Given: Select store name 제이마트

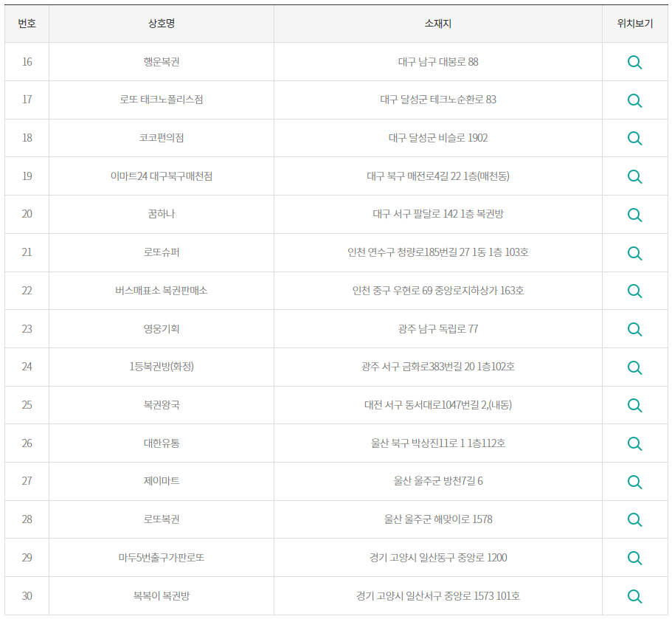Looking at the screenshot, I should 162,481.
